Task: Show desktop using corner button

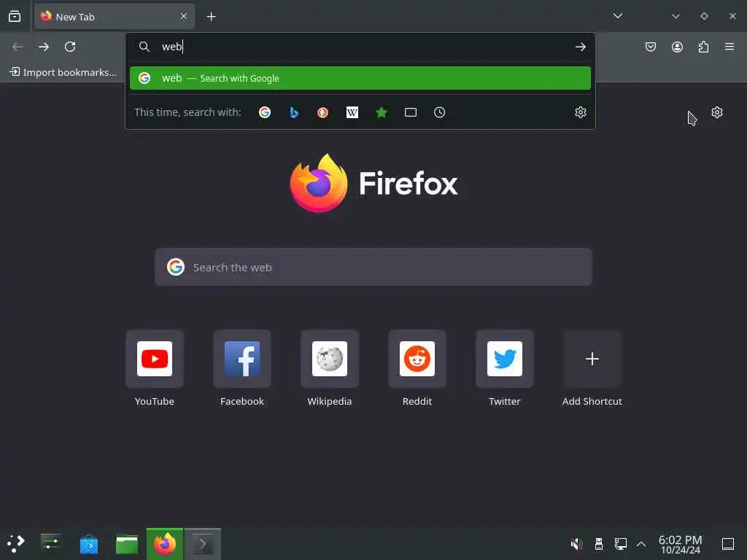Action: point(728,543)
